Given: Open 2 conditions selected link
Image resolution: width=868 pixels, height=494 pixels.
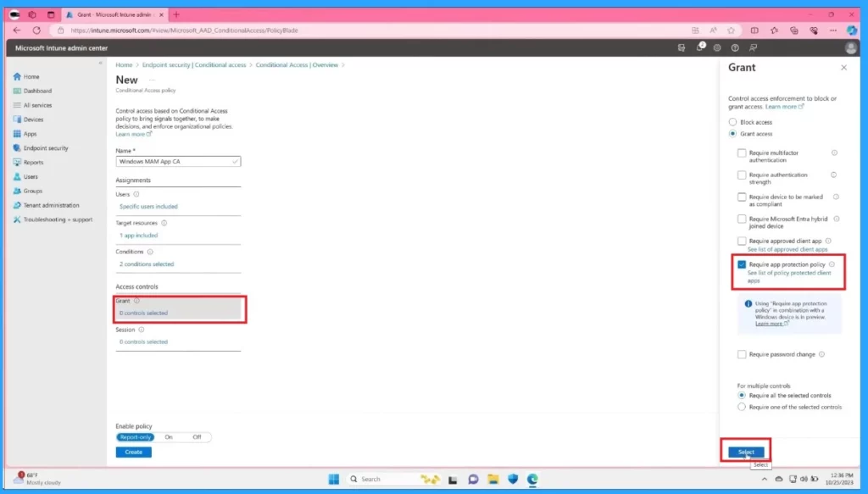Looking at the screenshot, I should click(147, 264).
